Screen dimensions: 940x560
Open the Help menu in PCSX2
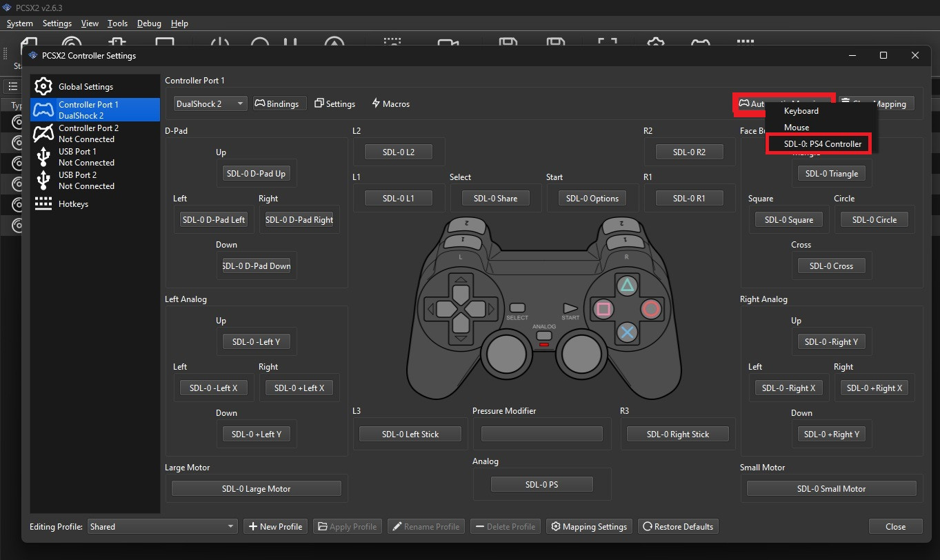point(179,23)
